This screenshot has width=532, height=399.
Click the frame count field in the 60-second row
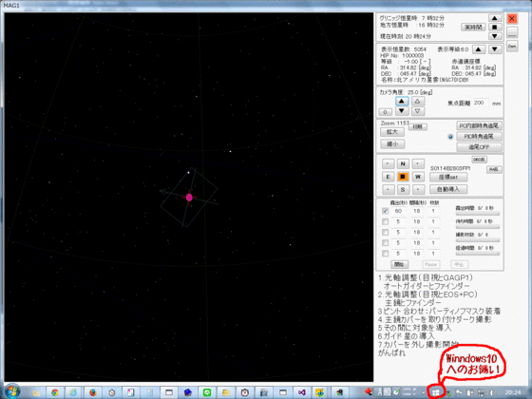coord(433,211)
